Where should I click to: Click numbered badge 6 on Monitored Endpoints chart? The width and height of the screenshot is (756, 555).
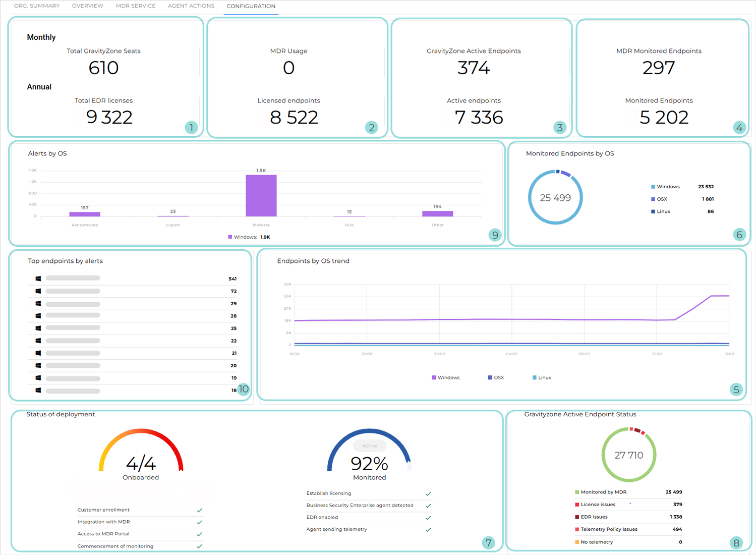click(x=739, y=235)
